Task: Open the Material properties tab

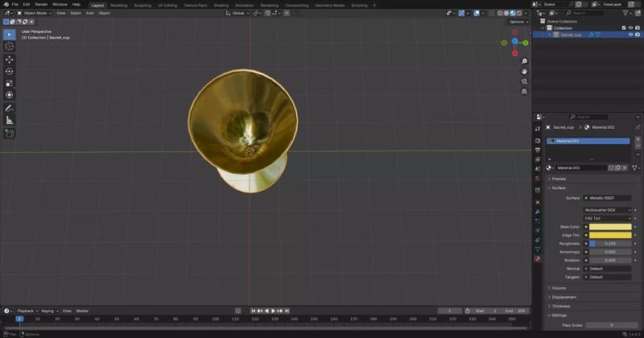Action: click(x=538, y=259)
